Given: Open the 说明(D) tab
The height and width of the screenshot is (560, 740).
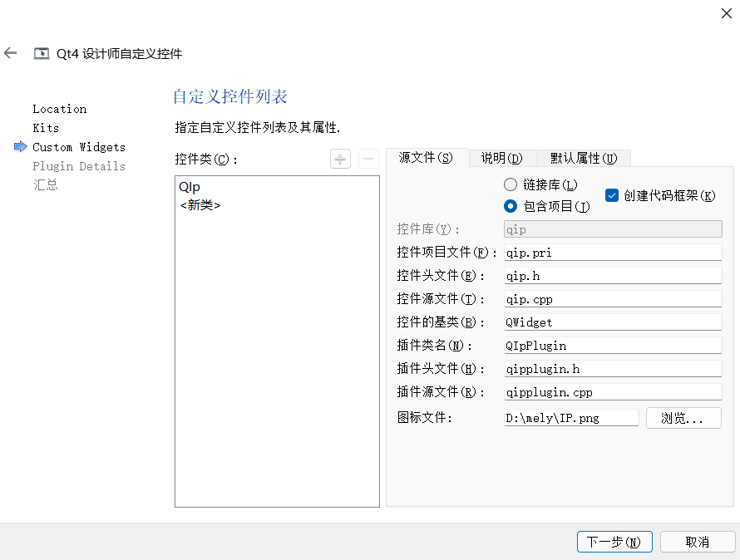Looking at the screenshot, I should [501, 158].
